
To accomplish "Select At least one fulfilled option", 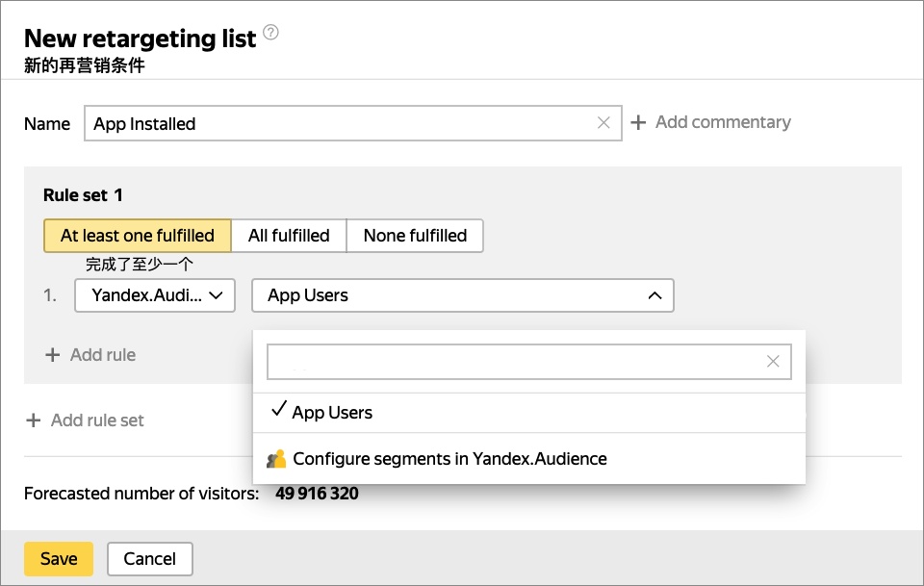I will (138, 236).
